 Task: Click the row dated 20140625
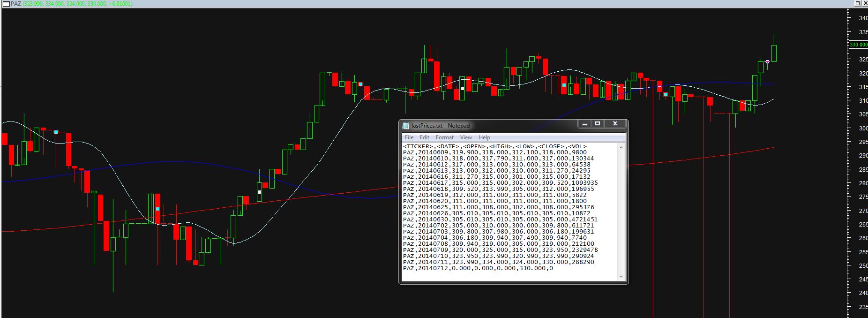pyautogui.click(x=498, y=207)
